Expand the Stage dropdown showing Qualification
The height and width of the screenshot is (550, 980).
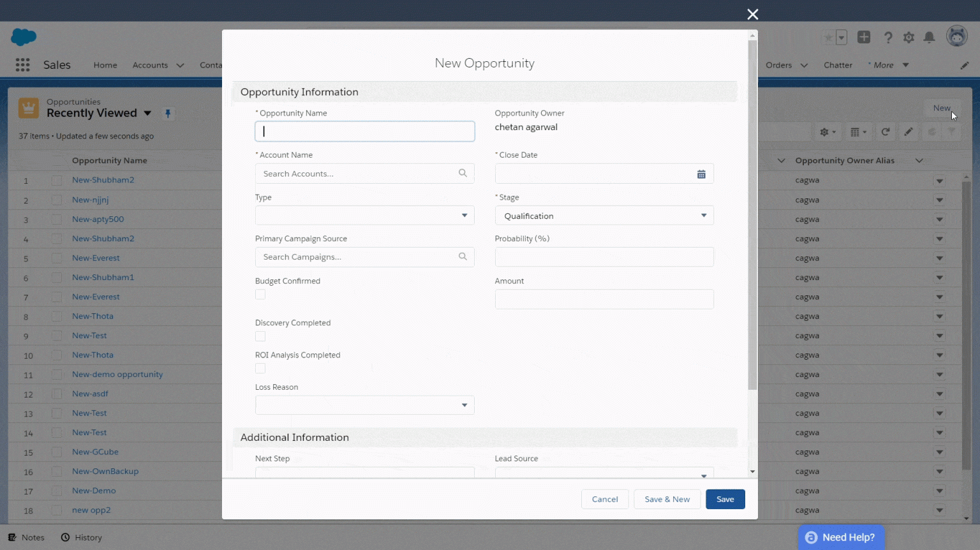pyautogui.click(x=604, y=216)
